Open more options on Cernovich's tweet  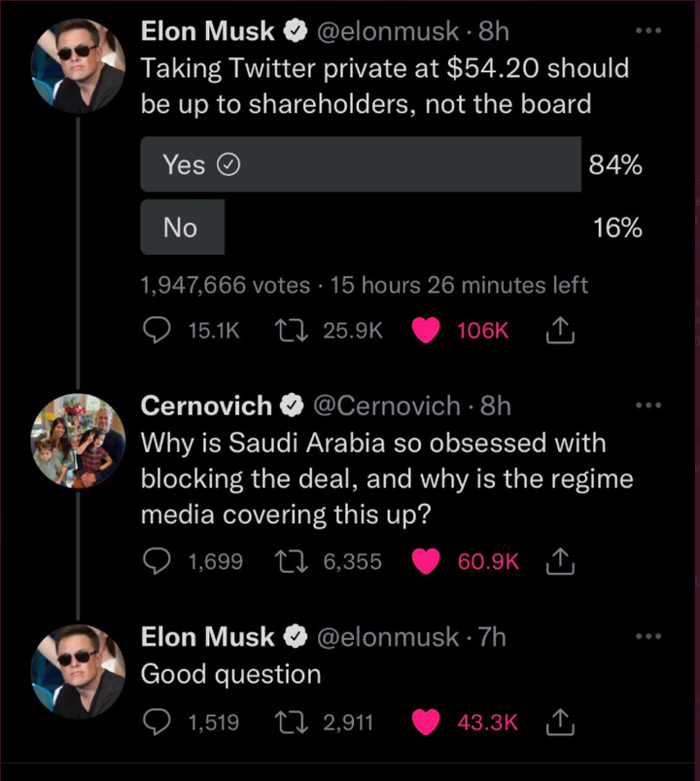pyautogui.click(x=647, y=406)
